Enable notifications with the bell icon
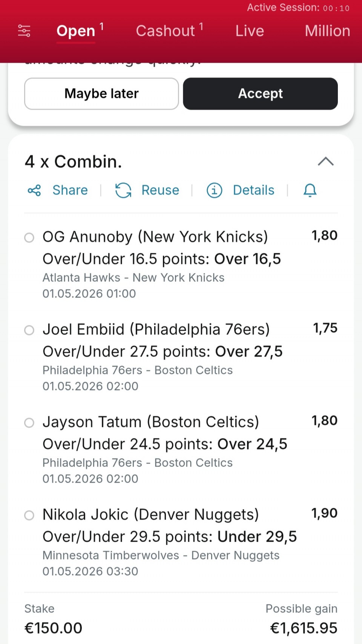The image size is (362, 644). click(310, 190)
